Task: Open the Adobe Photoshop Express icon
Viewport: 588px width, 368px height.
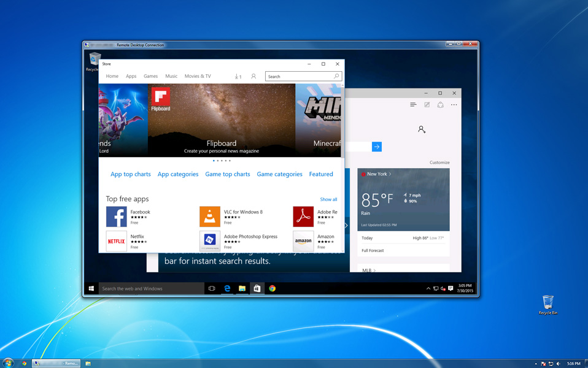Action: [x=210, y=241]
